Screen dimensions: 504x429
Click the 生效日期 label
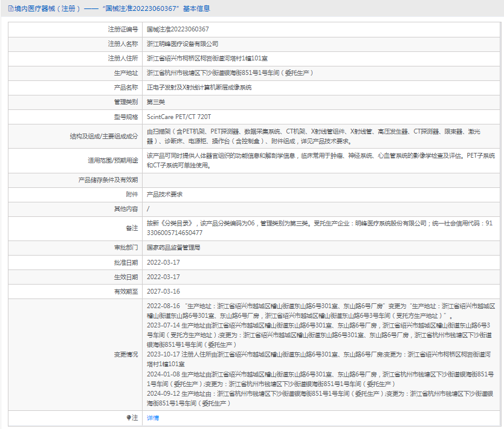126,277
